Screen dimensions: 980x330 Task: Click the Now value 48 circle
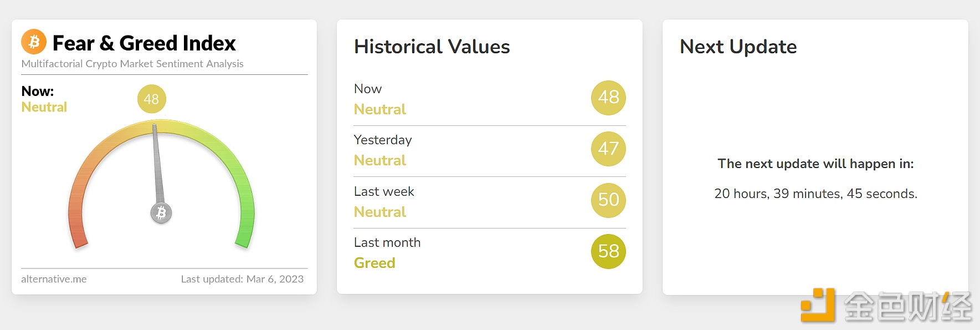point(608,98)
